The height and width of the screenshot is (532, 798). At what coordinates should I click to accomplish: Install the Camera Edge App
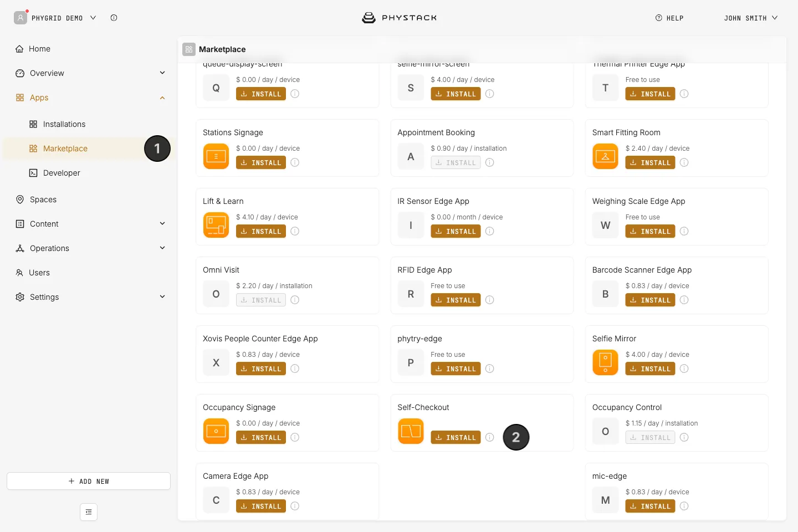pyautogui.click(x=261, y=506)
